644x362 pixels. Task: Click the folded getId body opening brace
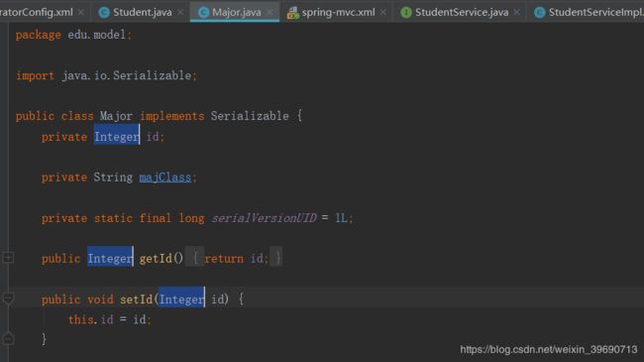[x=195, y=258]
